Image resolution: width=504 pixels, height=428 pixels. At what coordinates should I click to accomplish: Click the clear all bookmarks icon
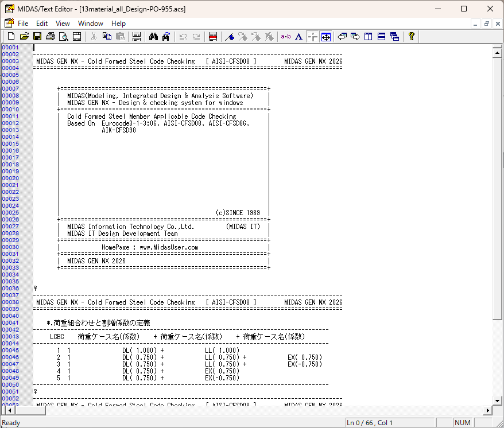coord(269,37)
